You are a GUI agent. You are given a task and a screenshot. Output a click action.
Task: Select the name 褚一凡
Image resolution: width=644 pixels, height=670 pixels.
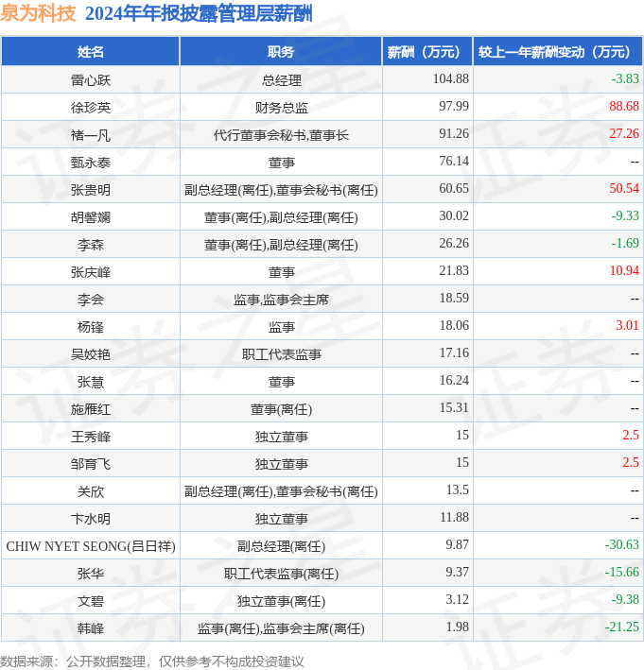90,135
